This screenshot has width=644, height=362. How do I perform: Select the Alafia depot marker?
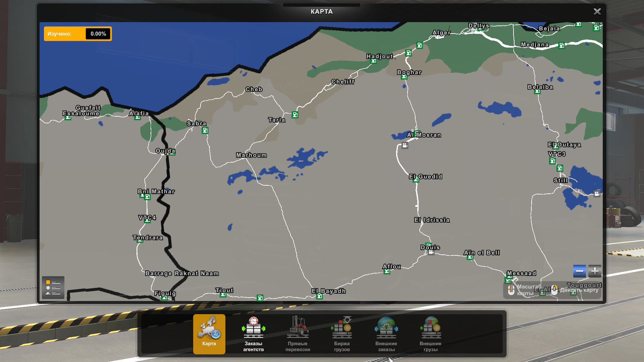pos(138,117)
